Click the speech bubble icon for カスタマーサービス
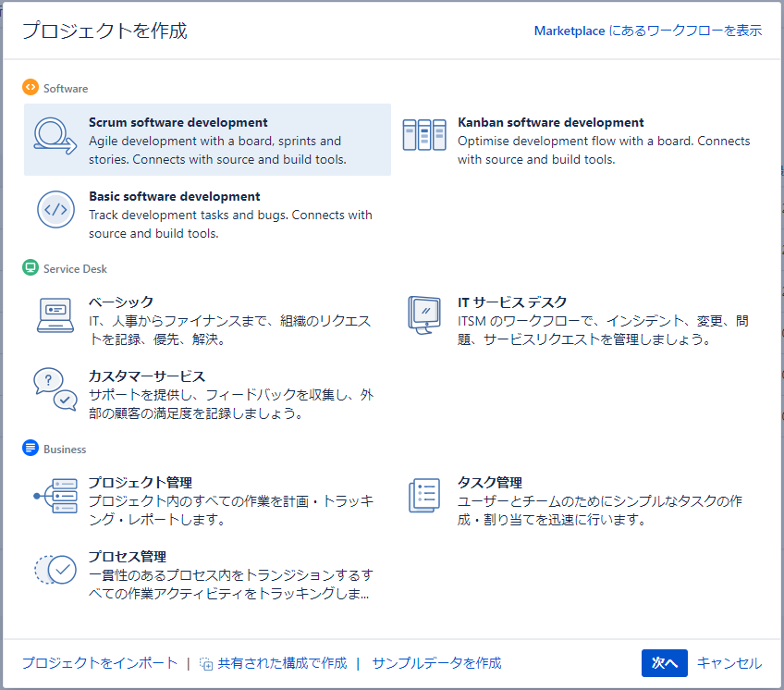784x690 pixels. click(55, 388)
